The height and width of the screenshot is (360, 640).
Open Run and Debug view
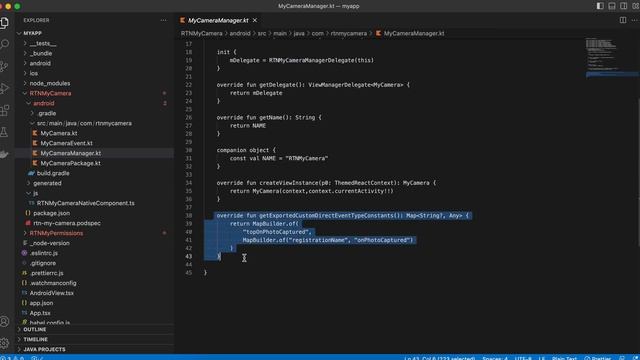pos(4,88)
